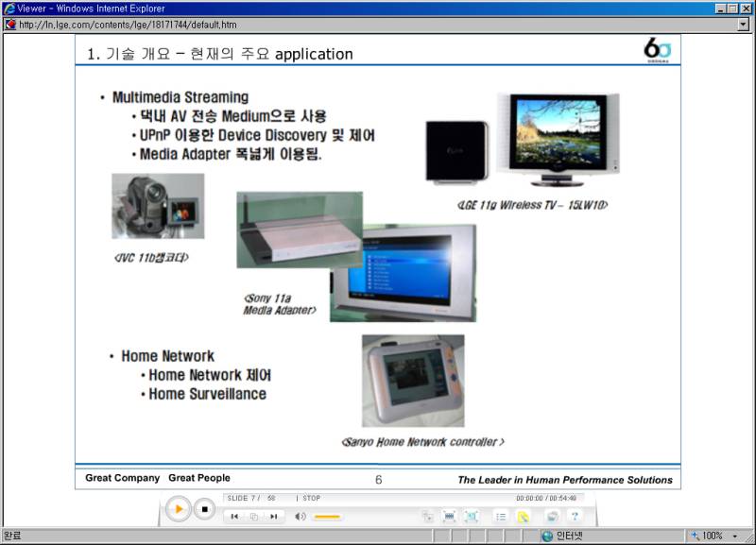Viewport: 756px width, 545px height.
Task: Click the slide title '1. 기술 개요'
Action: pos(220,54)
